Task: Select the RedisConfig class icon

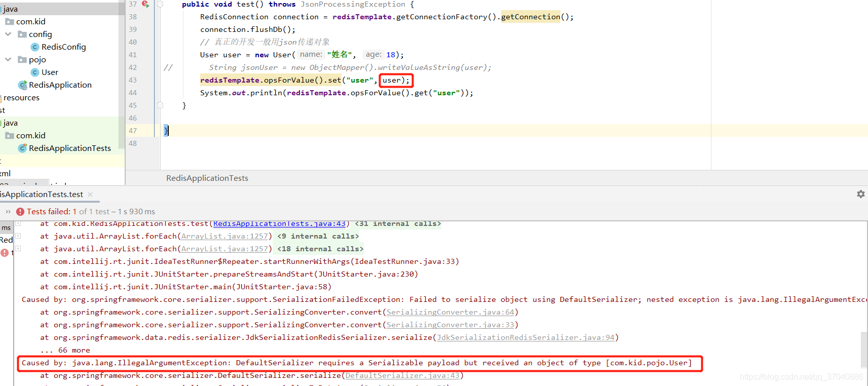Action: pyautogui.click(x=35, y=47)
